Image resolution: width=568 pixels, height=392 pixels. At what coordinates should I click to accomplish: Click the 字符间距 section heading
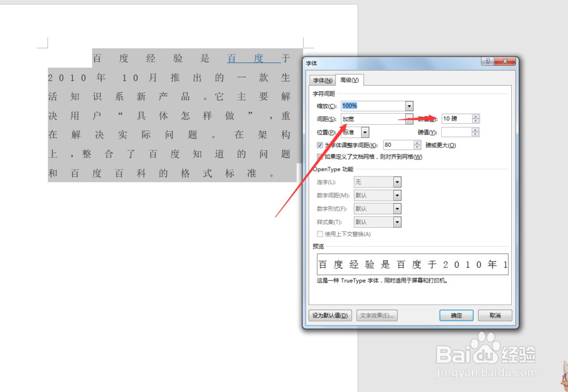[x=324, y=94]
